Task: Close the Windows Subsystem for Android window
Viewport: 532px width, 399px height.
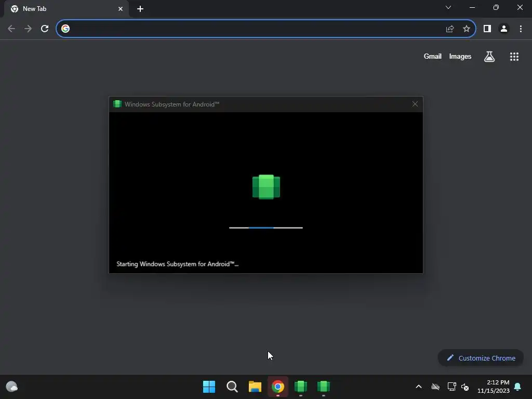Action: pyautogui.click(x=415, y=104)
